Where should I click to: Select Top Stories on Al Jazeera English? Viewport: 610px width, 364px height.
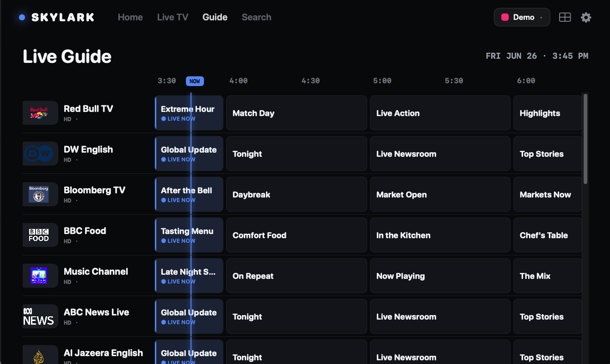(548, 352)
